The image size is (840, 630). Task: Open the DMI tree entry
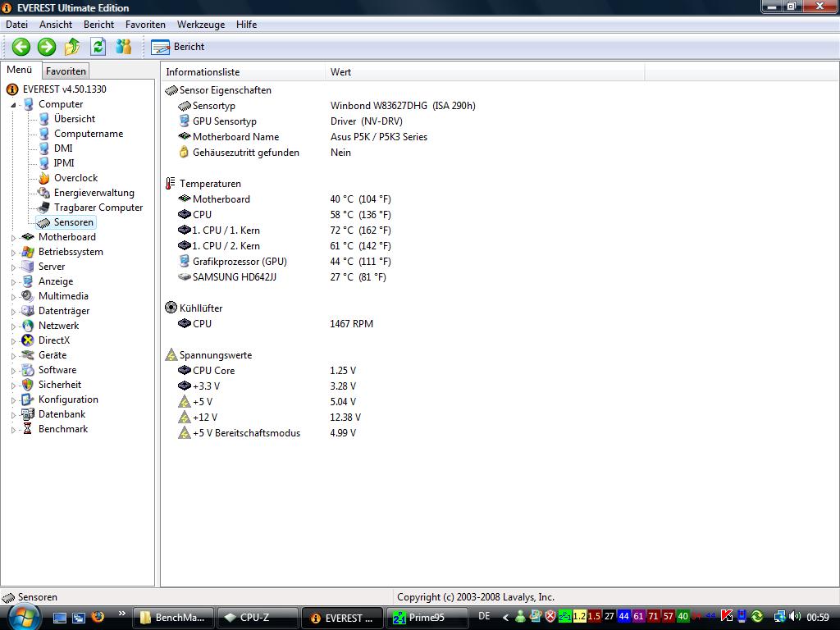[x=63, y=148]
